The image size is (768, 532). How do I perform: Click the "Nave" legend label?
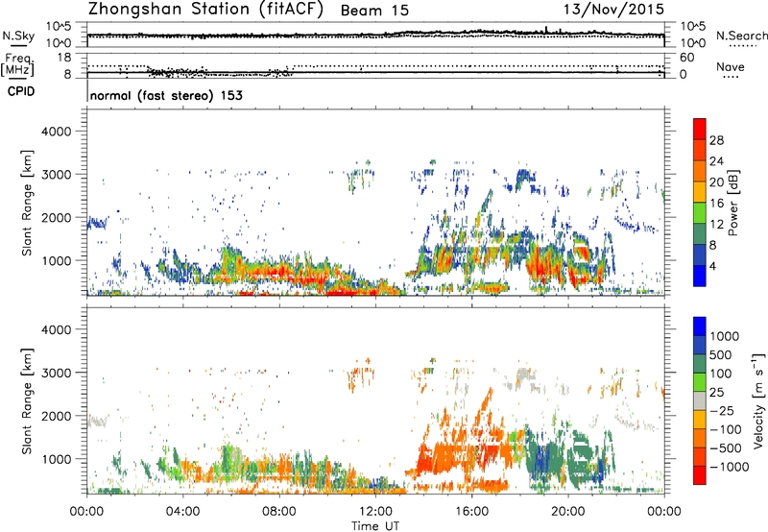click(731, 66)
